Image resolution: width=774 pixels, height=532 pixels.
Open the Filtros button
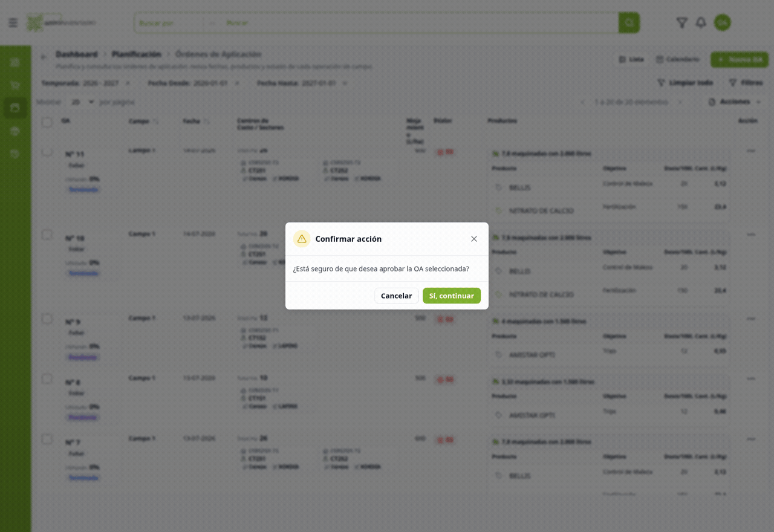click(x=746, y=83)
